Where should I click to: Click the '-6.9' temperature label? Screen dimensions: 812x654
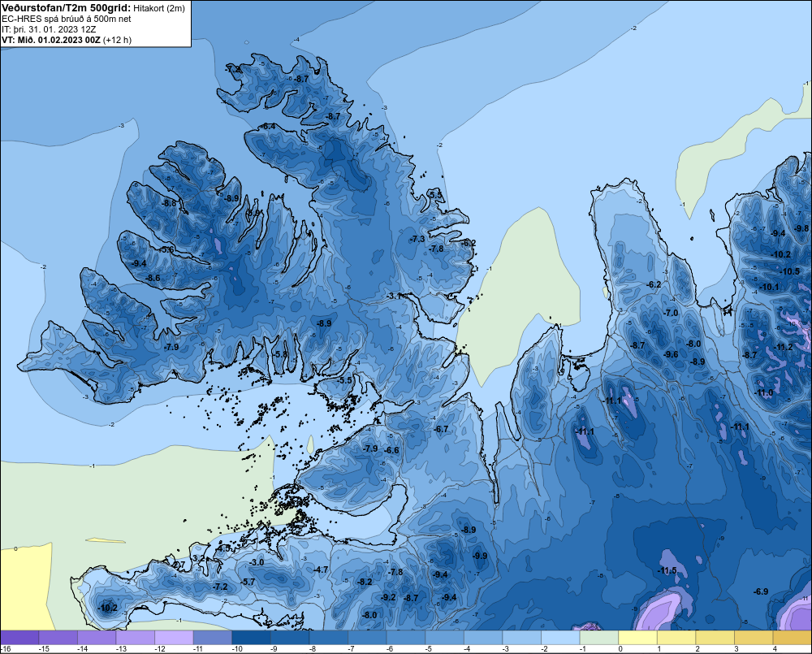click(x=761, y=591)
